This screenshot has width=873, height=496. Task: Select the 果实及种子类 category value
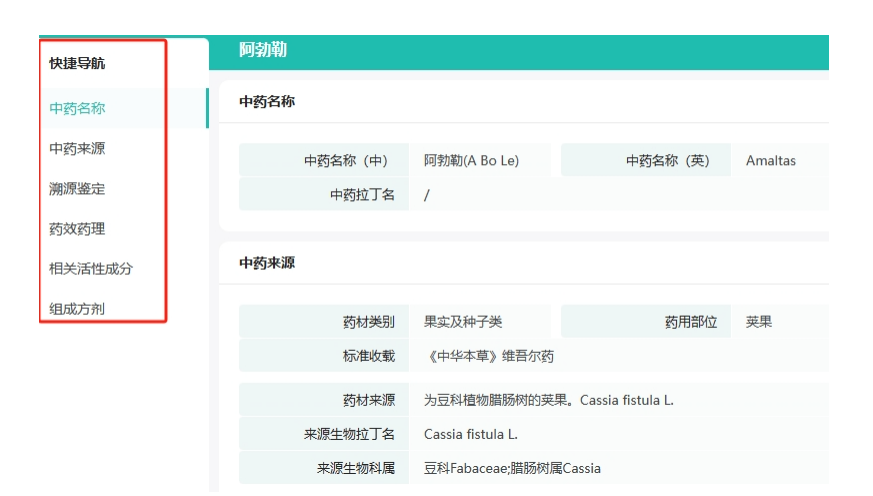coord(463,322)
